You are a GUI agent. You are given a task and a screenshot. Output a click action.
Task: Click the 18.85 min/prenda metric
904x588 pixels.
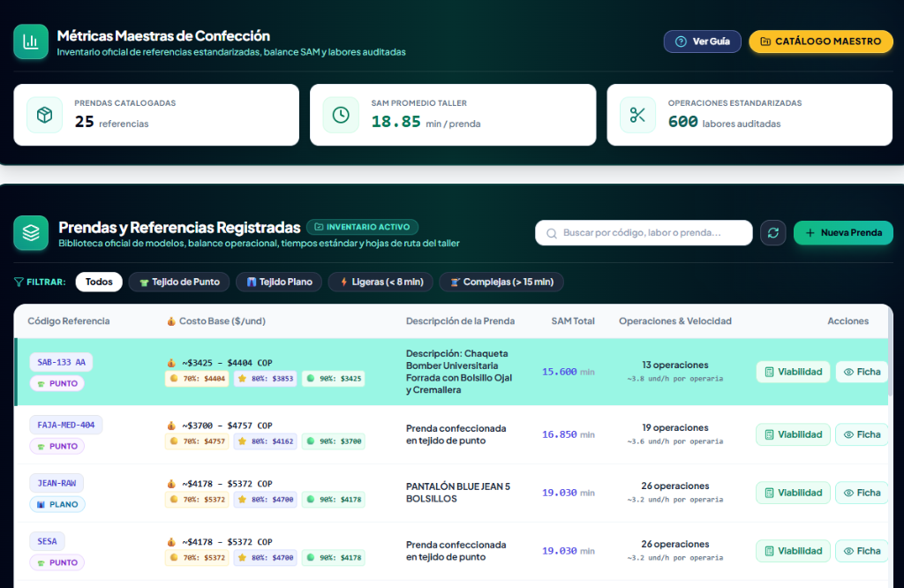click(x=426, y=122)
